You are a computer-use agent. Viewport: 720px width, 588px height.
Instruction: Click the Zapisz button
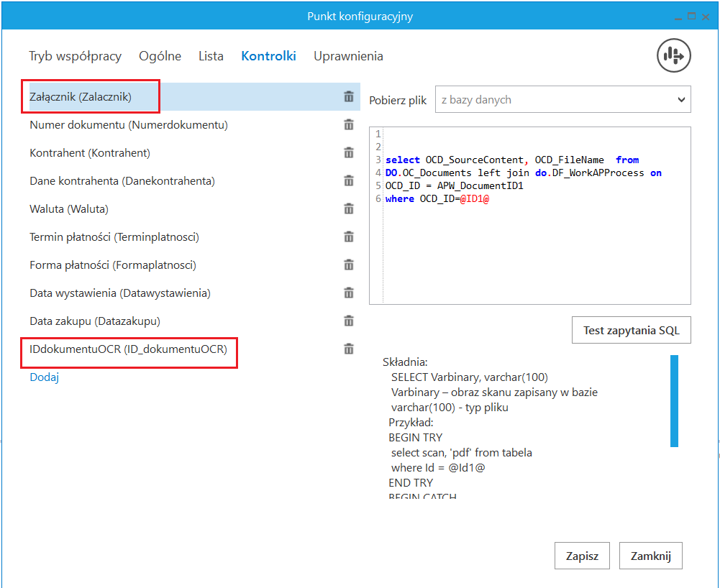[582, 556]
